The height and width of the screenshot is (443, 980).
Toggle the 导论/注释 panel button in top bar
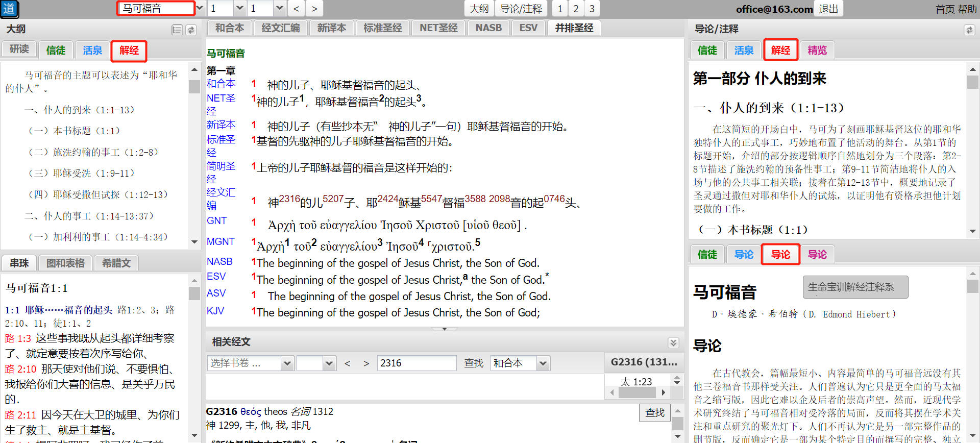pyautogui.click(x=521, y=9)
